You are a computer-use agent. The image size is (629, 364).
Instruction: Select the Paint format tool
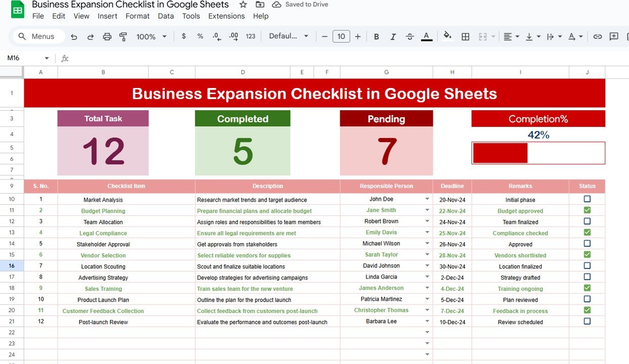[x=123, y=36]
